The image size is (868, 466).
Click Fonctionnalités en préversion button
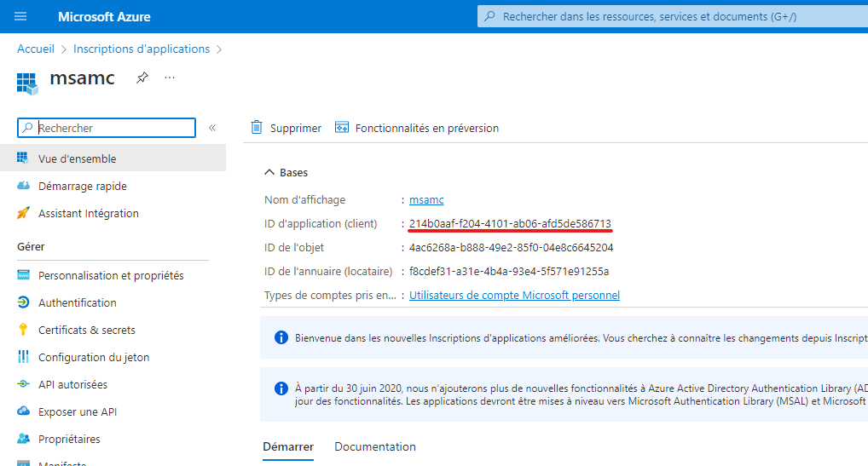click(417, 128)
